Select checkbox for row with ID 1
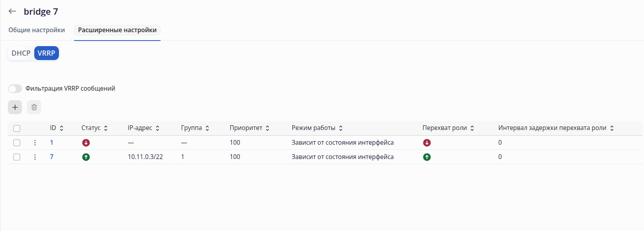Viewport: 644px width, 231px height. click(x=17, y=143)
